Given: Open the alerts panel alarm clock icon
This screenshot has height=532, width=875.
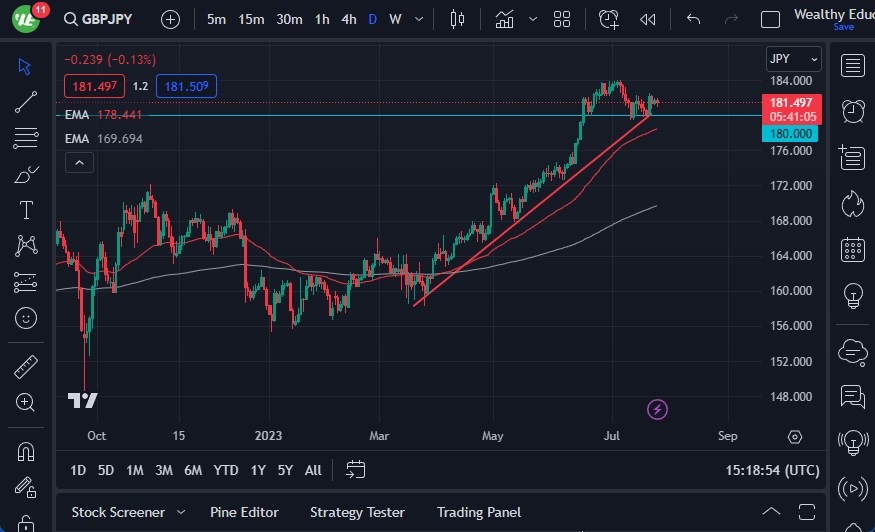Looking at the screenshot, I should (852, 111).
